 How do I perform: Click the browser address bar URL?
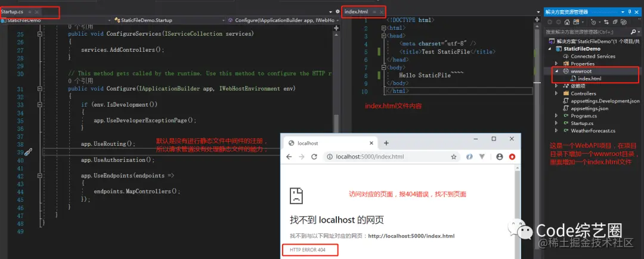coord(370,157)
